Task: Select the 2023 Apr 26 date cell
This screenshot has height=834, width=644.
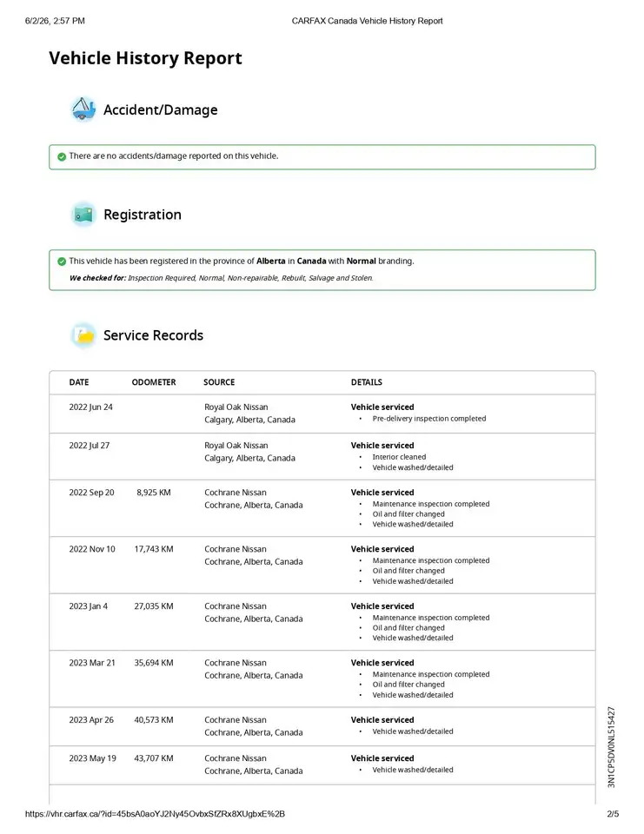Action: click(91, 719)
